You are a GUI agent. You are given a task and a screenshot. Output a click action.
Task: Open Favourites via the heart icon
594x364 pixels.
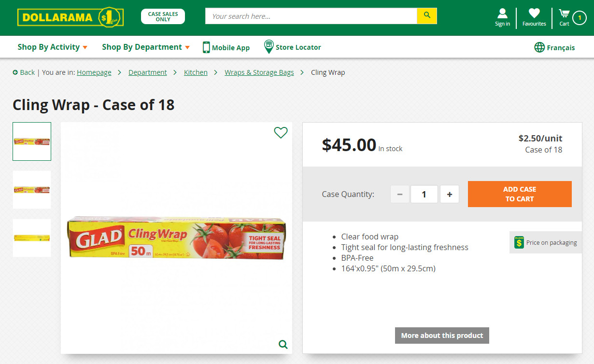(x=534, y=14)
